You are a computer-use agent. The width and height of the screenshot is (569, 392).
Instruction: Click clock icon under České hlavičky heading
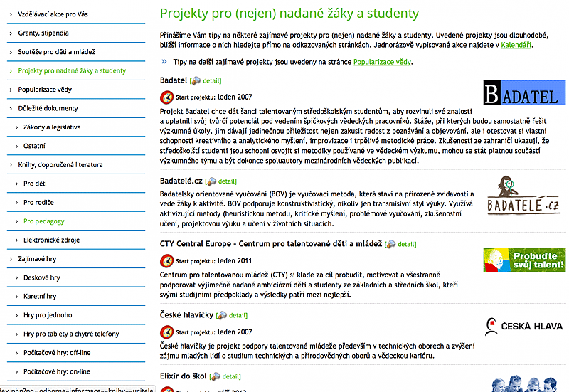[x=166, y=331]
